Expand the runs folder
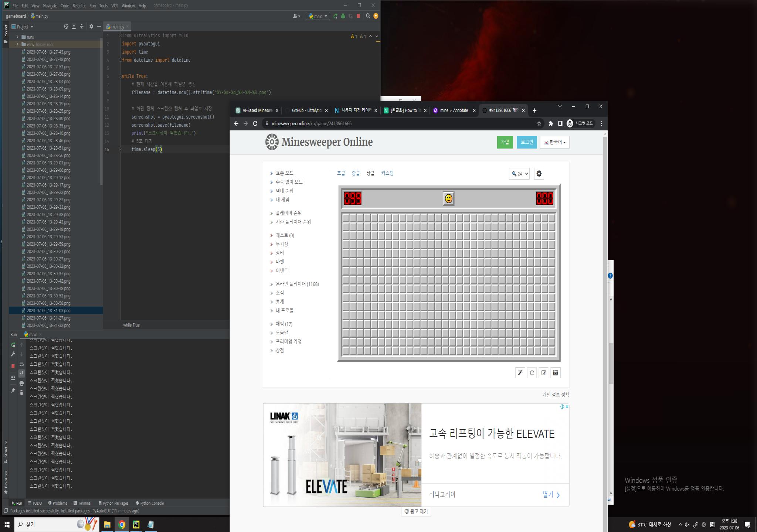Viewport: 757px width, 532px height. [x=17, y=37]
